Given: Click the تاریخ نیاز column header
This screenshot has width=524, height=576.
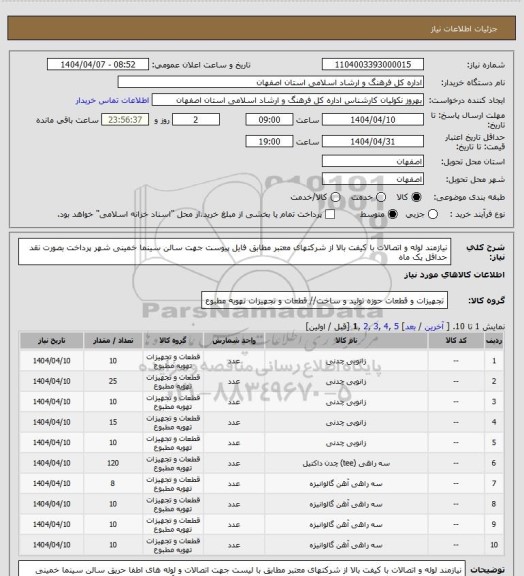Looking at the screenshot, I should click(x=51, y=341).
